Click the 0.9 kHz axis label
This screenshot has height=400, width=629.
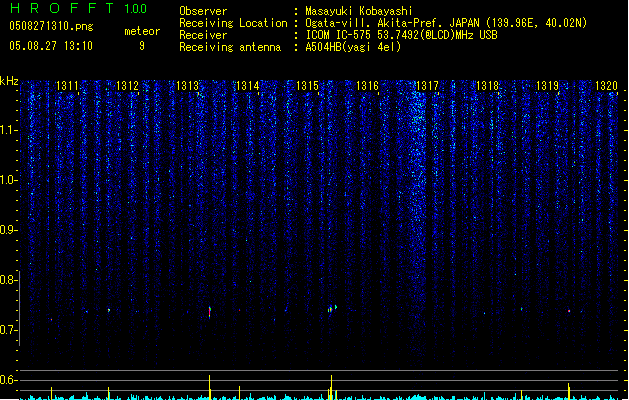[8, 230]
